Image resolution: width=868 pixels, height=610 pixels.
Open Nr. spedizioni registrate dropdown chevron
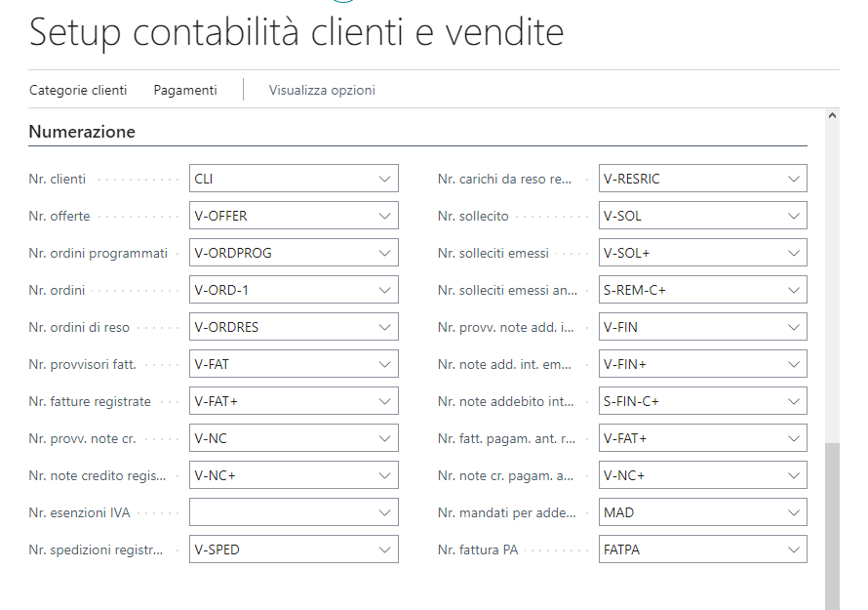point(383,549)
